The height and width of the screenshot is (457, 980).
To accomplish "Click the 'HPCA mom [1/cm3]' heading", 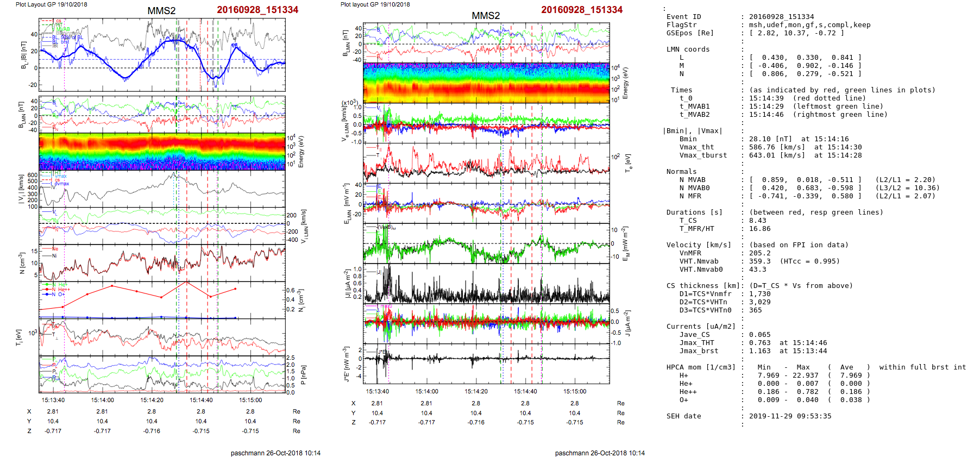I will [x=701, y=367].
